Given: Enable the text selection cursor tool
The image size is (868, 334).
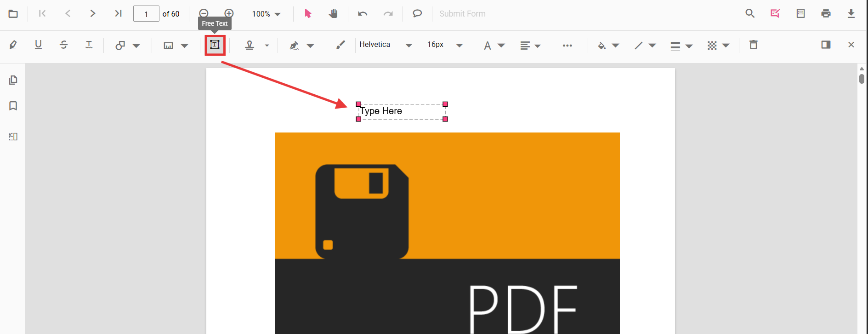Looking at the screenshot, I should click(x=308, y=14).
